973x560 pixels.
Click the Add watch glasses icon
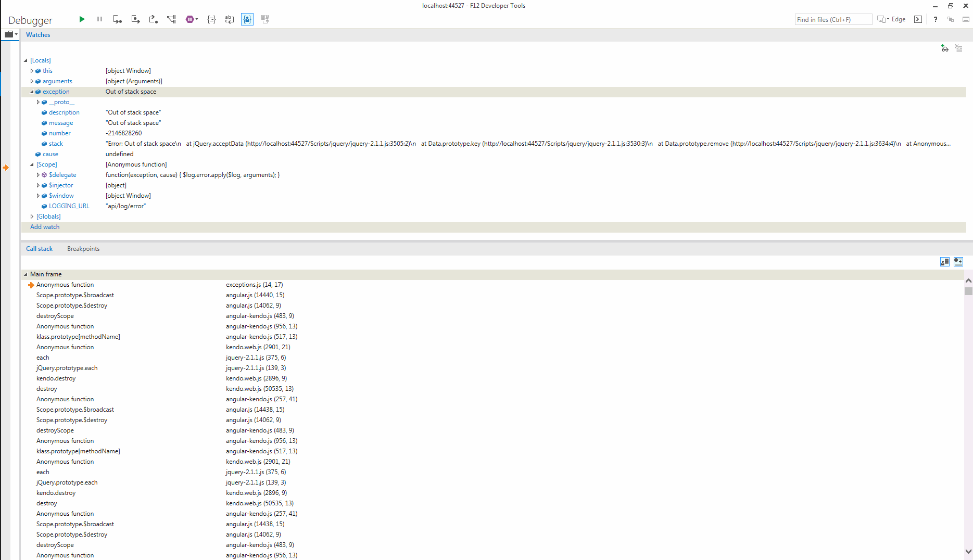945,48
